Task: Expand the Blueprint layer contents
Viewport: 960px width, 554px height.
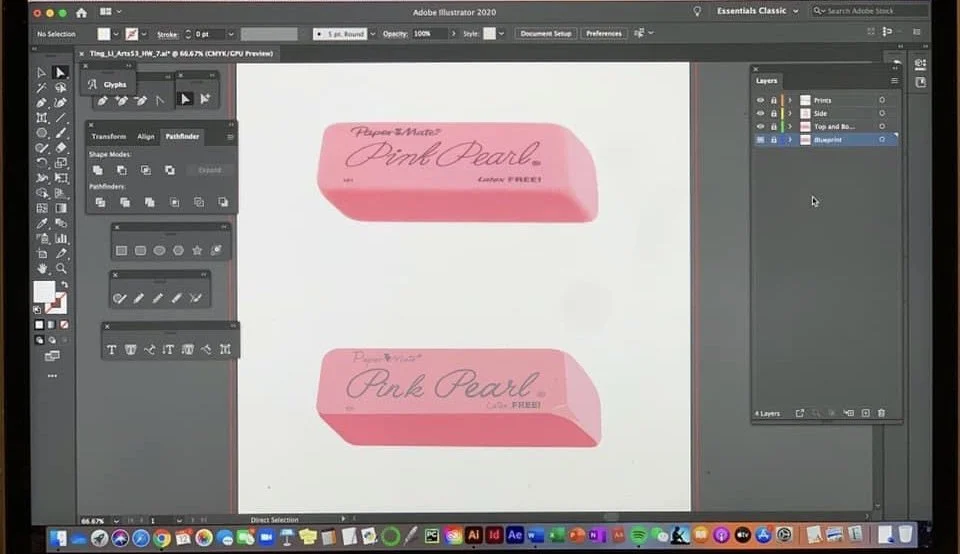Action: [790, 140]
